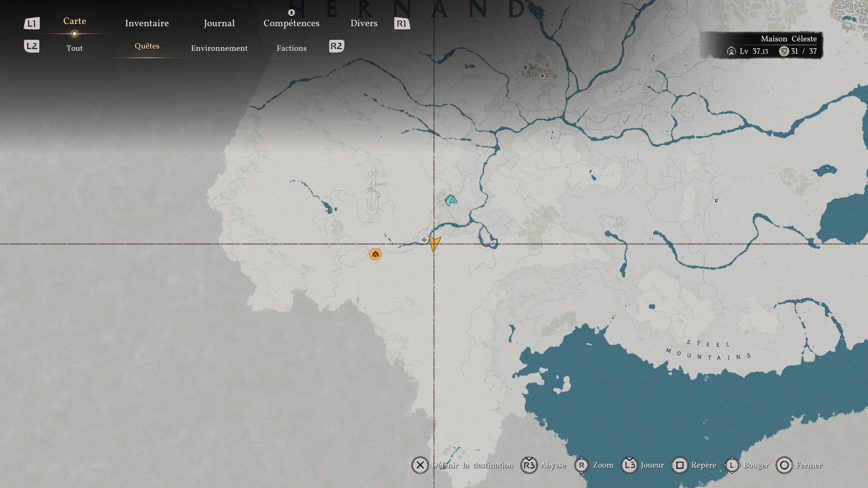Click the Joueur prompt to center on player
Image resolution: width=868 pixels, height=488 pixels.
click(652, 465)
